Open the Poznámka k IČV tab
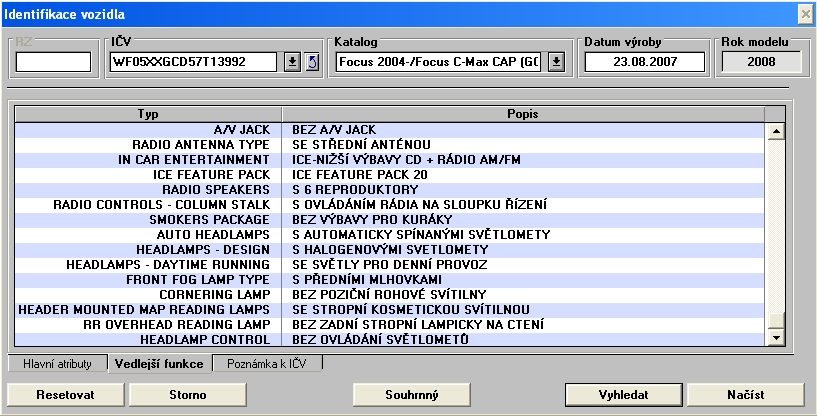 (x=268, y=364)
